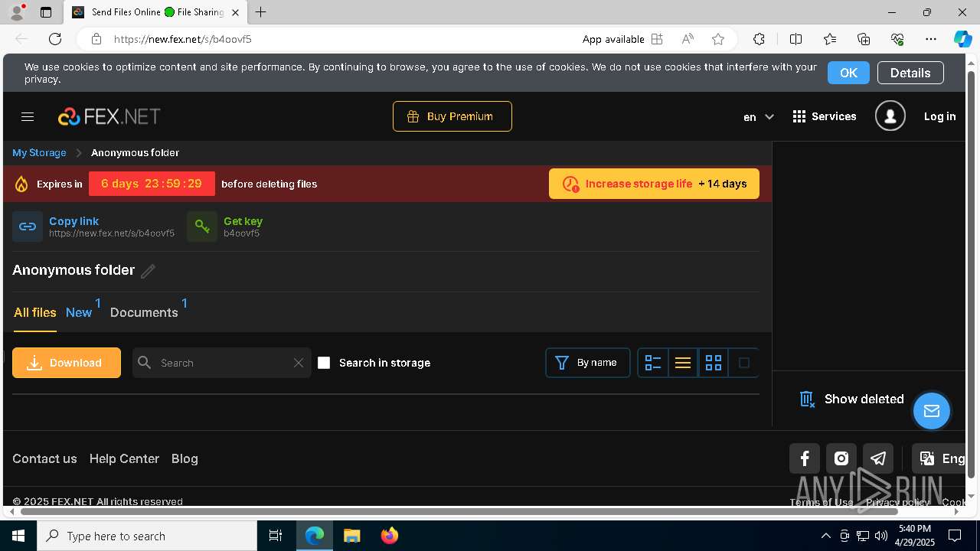Open the tab actions menu icon
This screenshot has width=980, height=551.
point(45,12)
